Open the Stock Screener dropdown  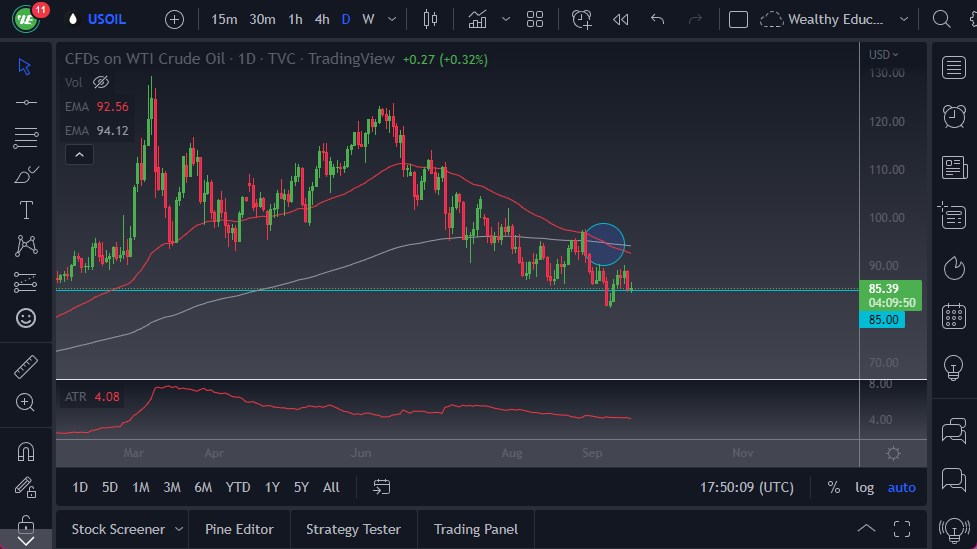coord(179,529)
